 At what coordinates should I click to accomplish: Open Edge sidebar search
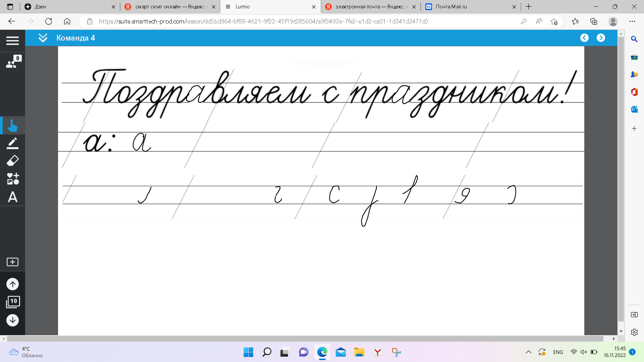634,39
